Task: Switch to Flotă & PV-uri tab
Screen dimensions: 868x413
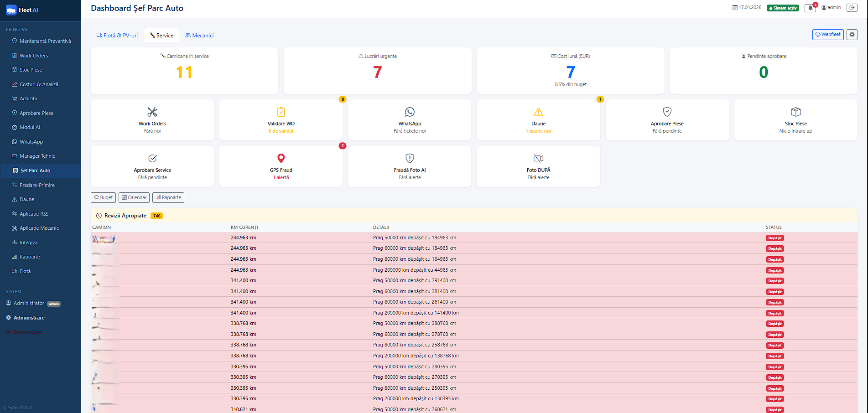Action: coord(117,36)
